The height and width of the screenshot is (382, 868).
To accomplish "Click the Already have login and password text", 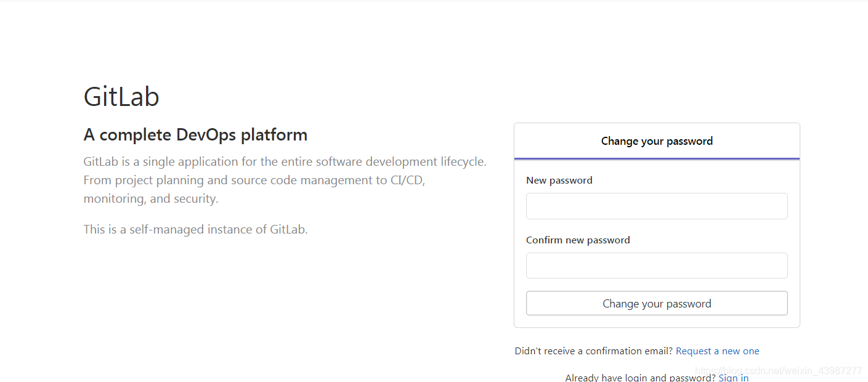I will [641, 377].
